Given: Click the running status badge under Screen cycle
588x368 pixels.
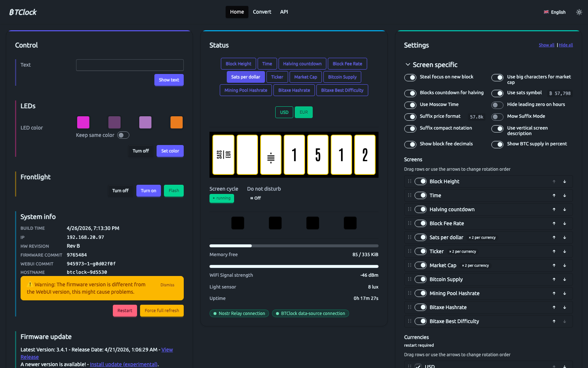Looking at the screenshot, I should point(222,198).
